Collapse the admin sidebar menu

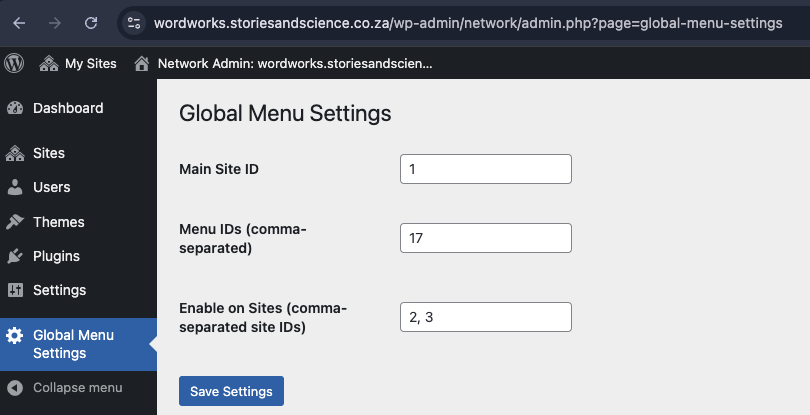point(66,387)
